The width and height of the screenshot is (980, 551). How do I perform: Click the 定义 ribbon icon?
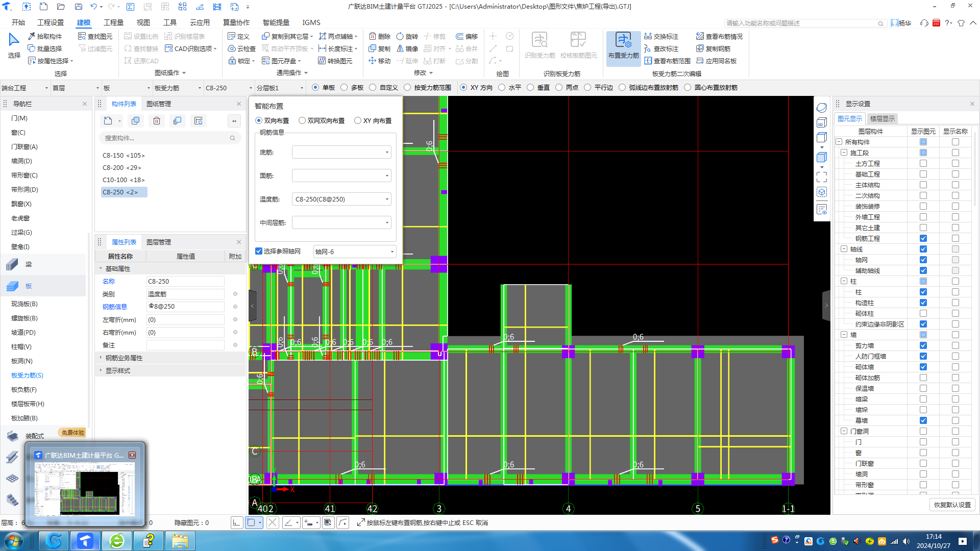coord(232,36)
